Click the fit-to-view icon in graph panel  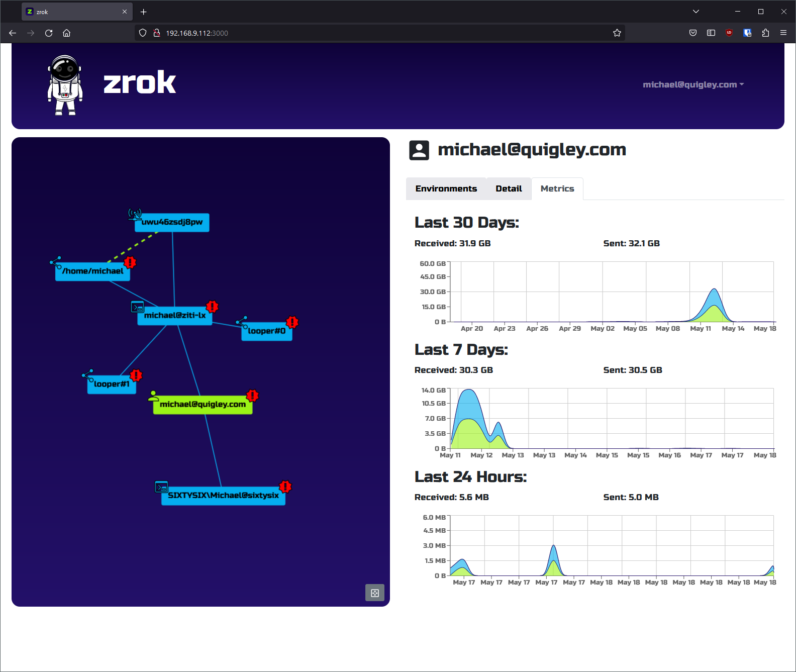375,593
